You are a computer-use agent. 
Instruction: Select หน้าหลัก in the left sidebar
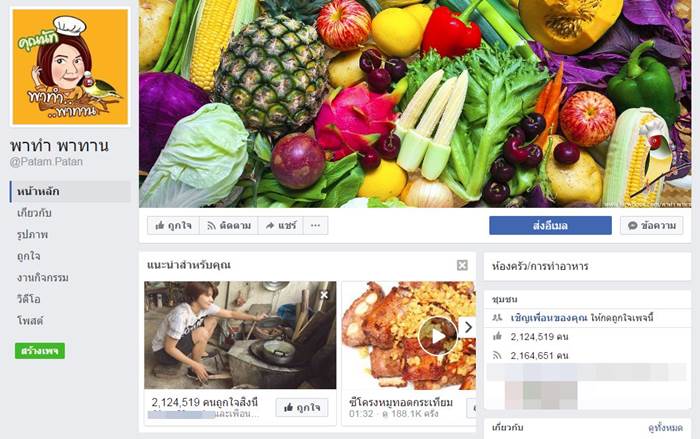[x=70, y=192]
